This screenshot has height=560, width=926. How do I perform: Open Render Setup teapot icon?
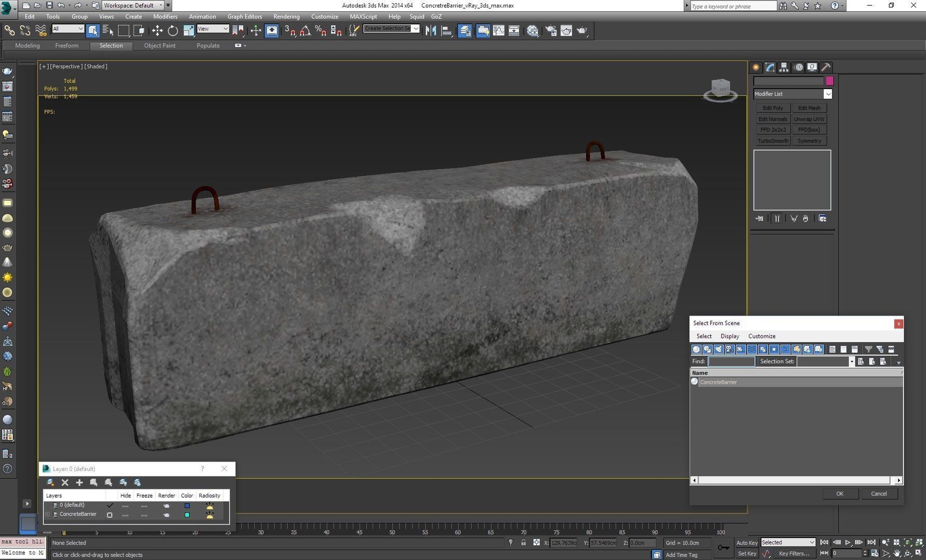(x=551, y=31)
